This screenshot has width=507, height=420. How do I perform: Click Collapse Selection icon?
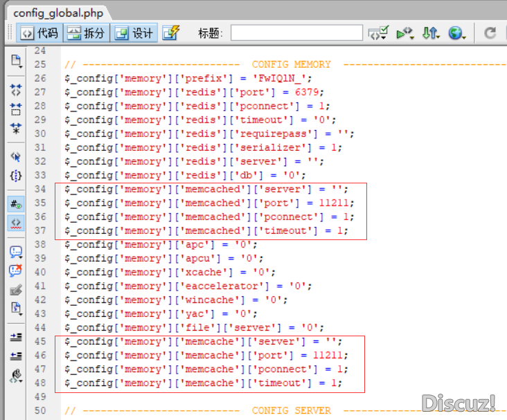click(15, 109)
